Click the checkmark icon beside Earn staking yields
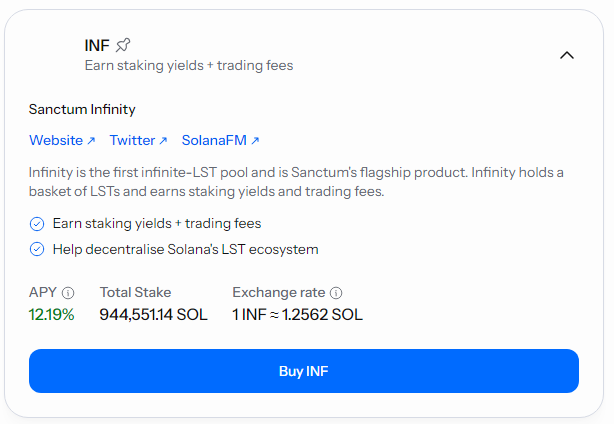This screenshot has width=614, height=424. point(37,224)
